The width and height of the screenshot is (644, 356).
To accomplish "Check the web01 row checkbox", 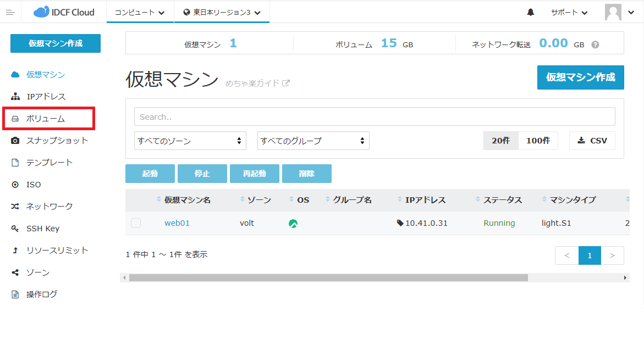I will (136, 223).
